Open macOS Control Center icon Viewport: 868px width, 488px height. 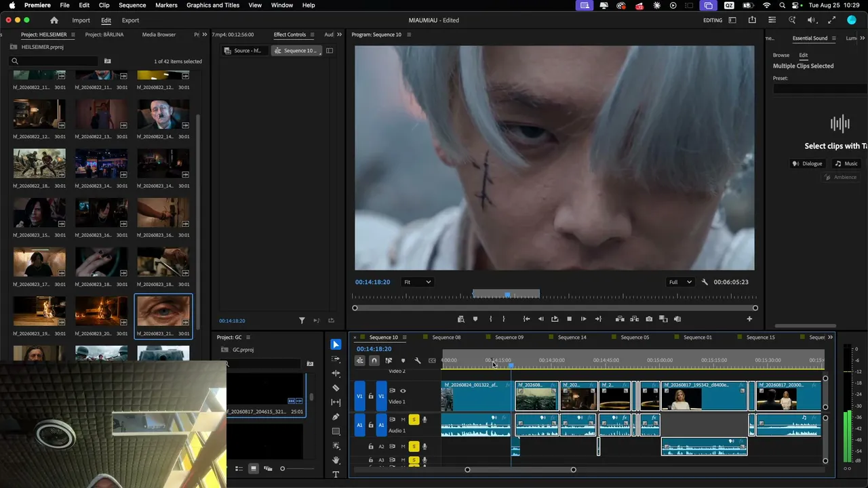[x=796, y=5]
